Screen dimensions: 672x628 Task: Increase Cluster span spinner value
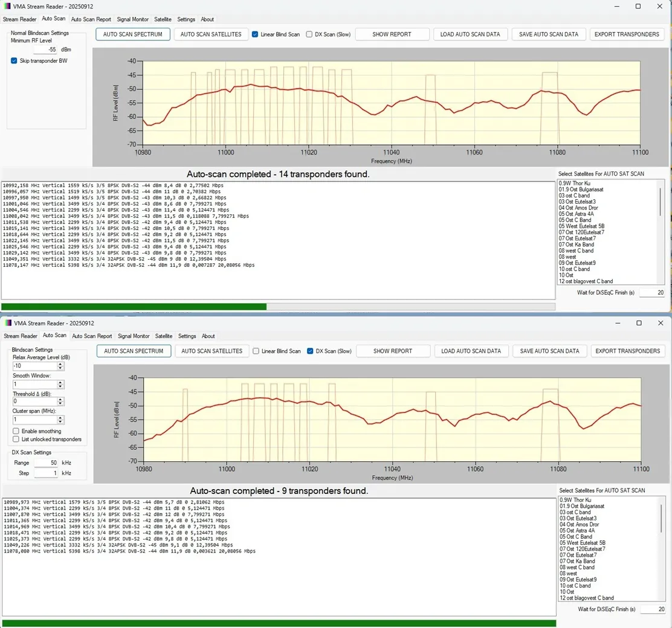click(60, 418)
